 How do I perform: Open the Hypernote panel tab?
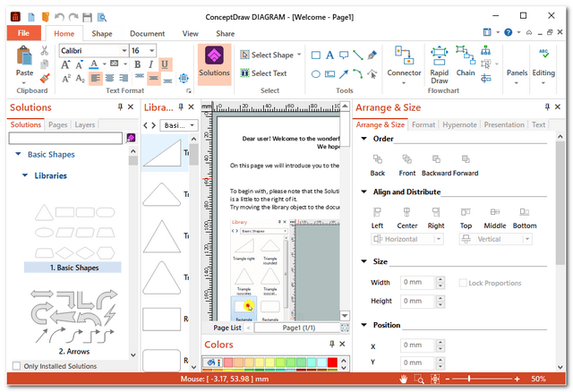pyautogui.click(x=459, y=125)
